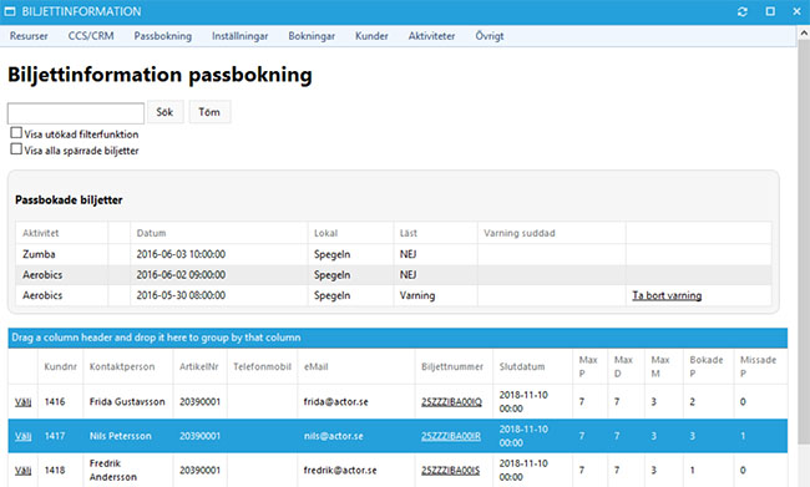This screenshot has width=810, height=487.
Task: Click Välj link for Frida Gustavsson
Action: [23, 402]
